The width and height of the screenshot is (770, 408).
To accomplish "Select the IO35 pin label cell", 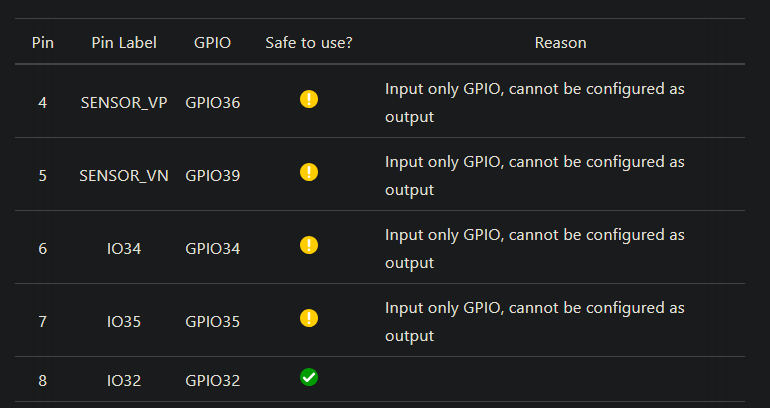I will click(x=124, y=322).
